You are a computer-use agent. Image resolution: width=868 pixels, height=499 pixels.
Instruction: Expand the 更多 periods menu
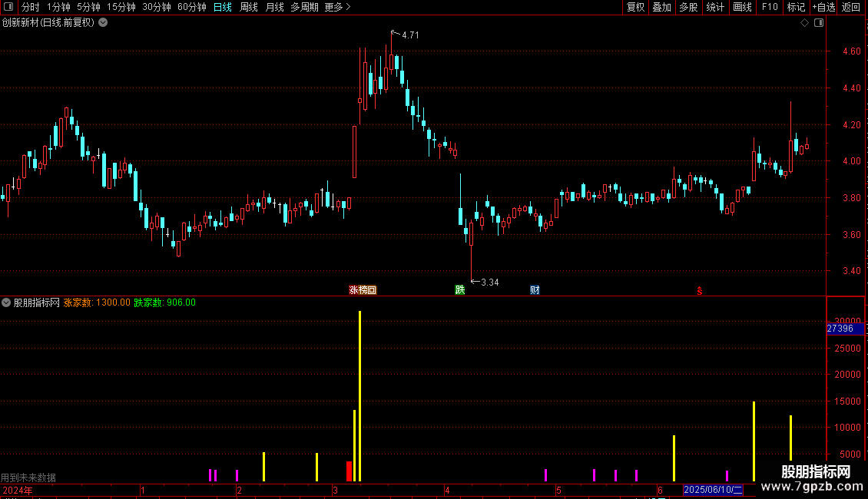click(x=337, y=7)
